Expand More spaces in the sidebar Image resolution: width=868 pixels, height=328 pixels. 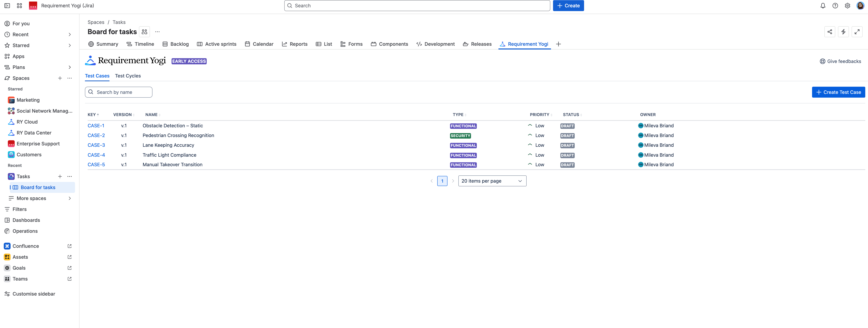point(69,198)
